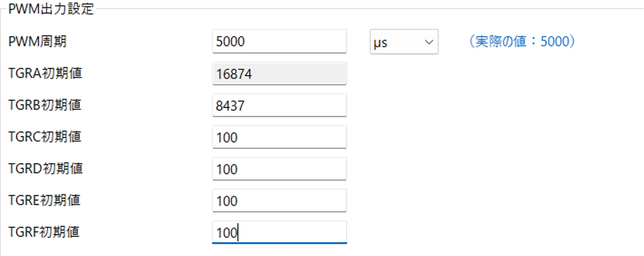Open the μs unit dropdown
This screenshot has width=644, height=256.
tap(403, 42)
